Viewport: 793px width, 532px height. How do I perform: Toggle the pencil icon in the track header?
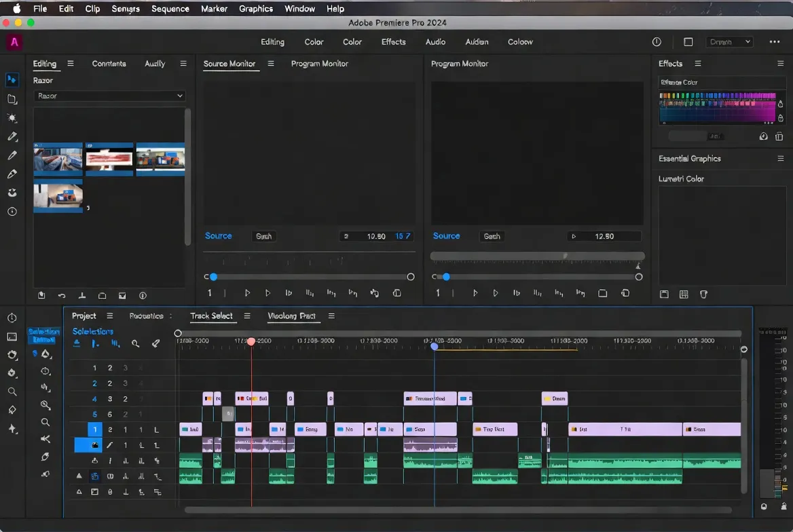click(110, 446)
